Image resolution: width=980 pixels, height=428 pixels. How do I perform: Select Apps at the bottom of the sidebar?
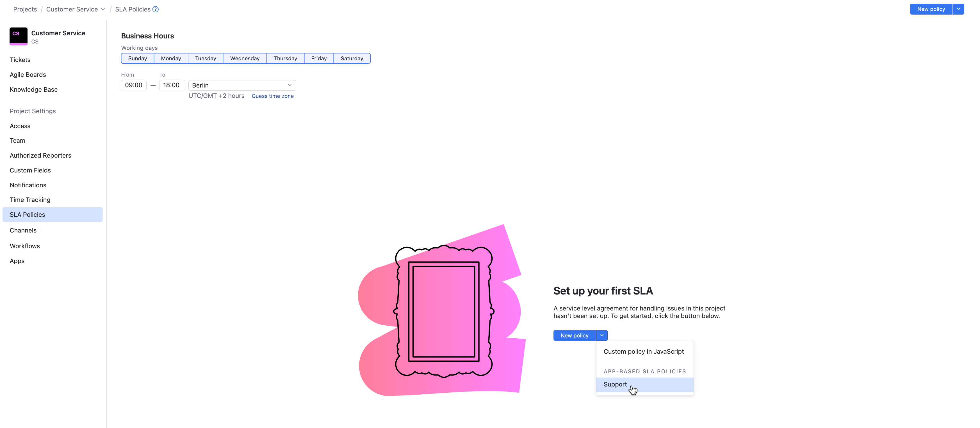pos(17,261)
